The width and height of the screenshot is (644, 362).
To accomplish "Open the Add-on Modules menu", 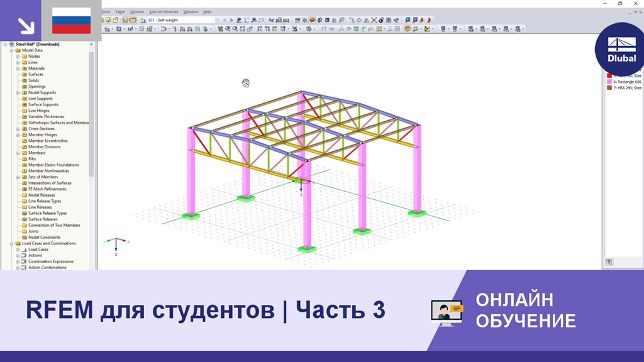I will click(164, 12).
